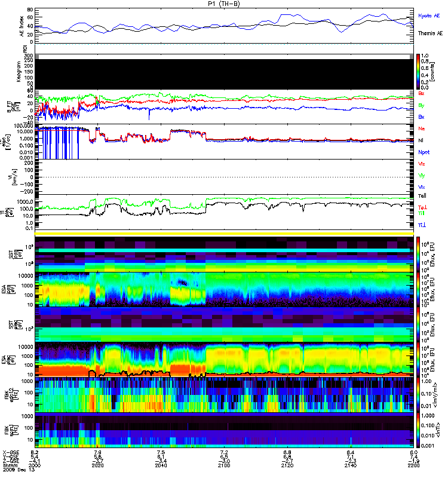Select the red Bz legend entry

tap(421, 93)
